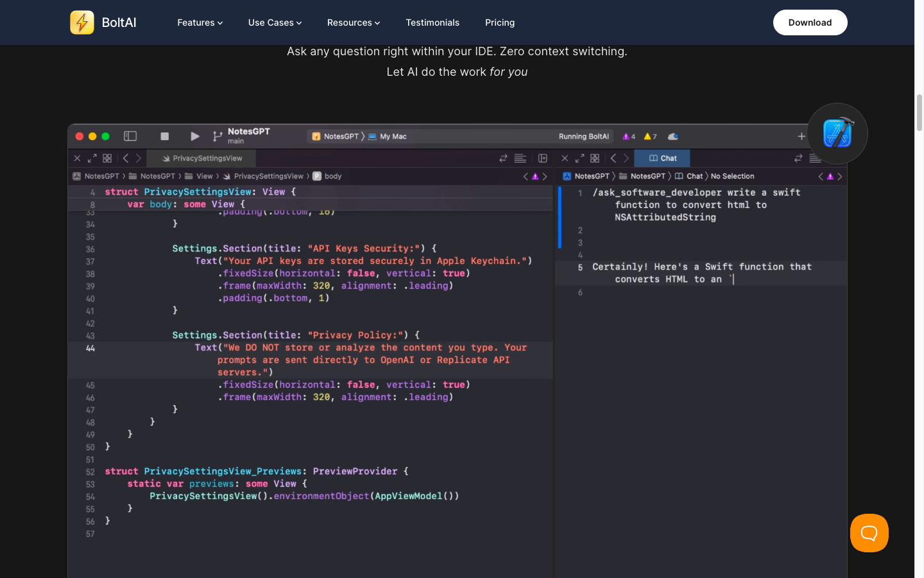Click NotesGPT folder in left jump bar
This screenshot has width=924, height=578.
pyautogui.click(x=152, y=176)
